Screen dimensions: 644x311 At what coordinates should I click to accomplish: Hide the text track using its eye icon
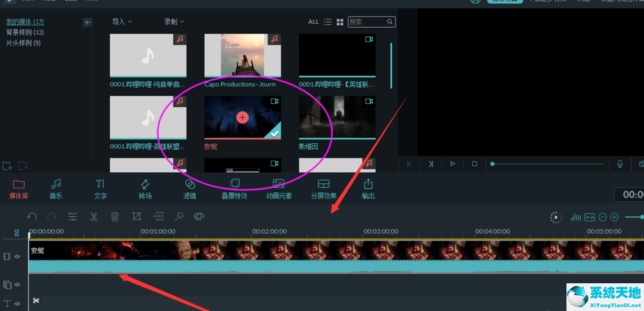(17, 303)
